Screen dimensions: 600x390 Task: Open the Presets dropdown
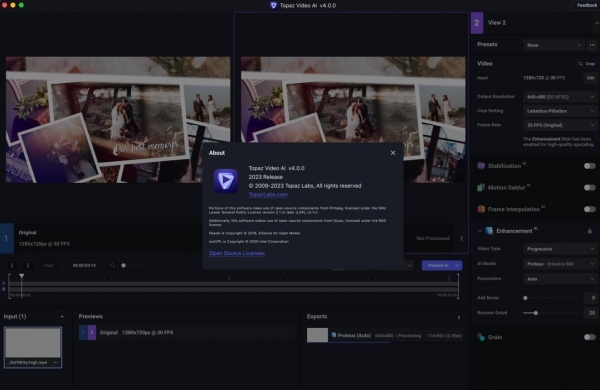click(x=553, y=45)
